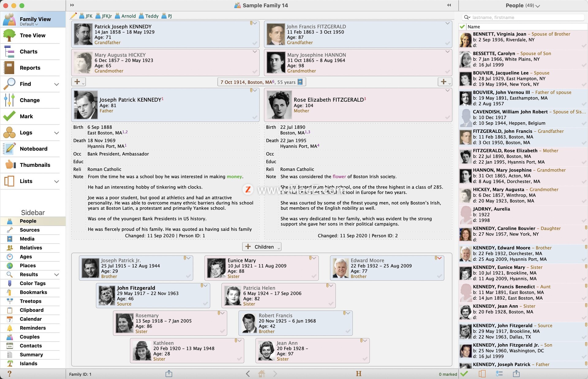This screenshot has height=379, width=588.
Task: Open the Family View Default dropdown
Action: click(x=29, y=24)
